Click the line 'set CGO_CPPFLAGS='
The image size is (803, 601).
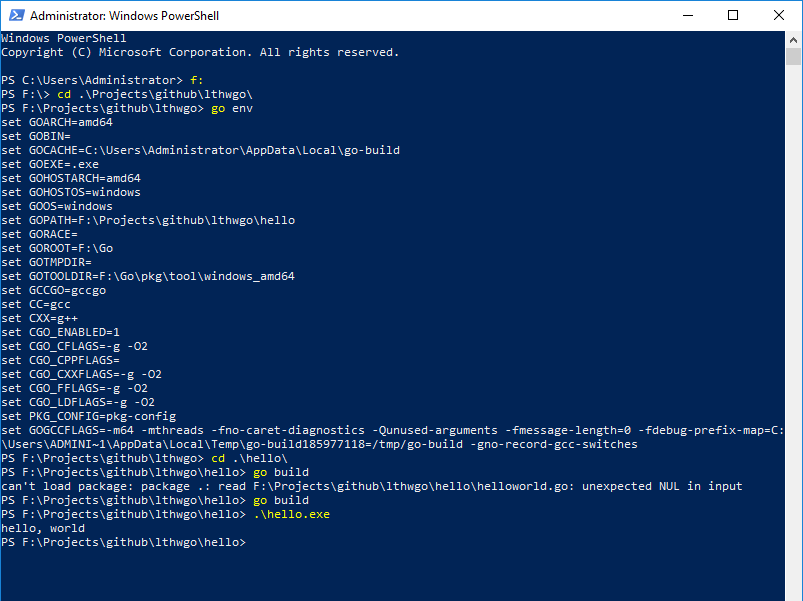[x=60, y=360]
